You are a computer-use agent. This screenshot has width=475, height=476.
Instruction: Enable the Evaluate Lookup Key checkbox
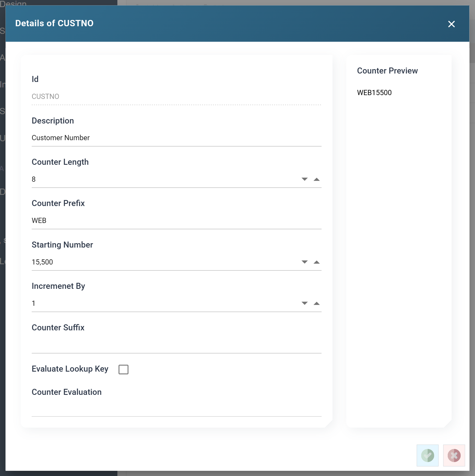123,369
